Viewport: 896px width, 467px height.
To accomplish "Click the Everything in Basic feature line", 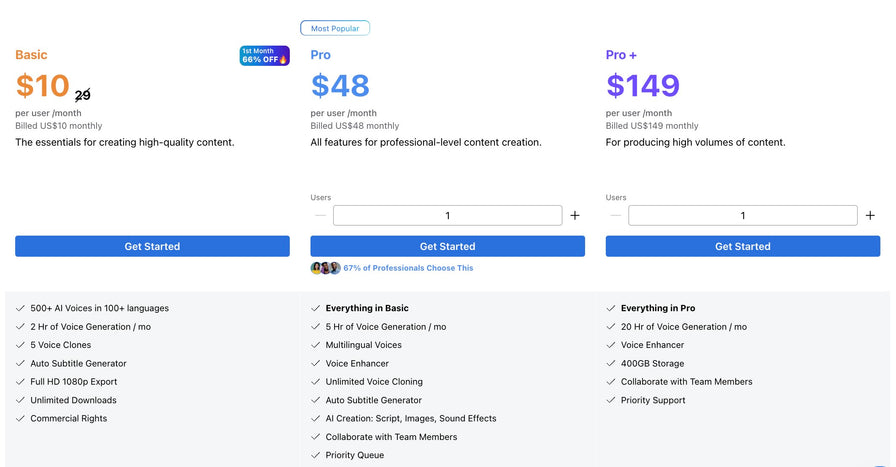I will pyautogui.click(x=367, y=308).
